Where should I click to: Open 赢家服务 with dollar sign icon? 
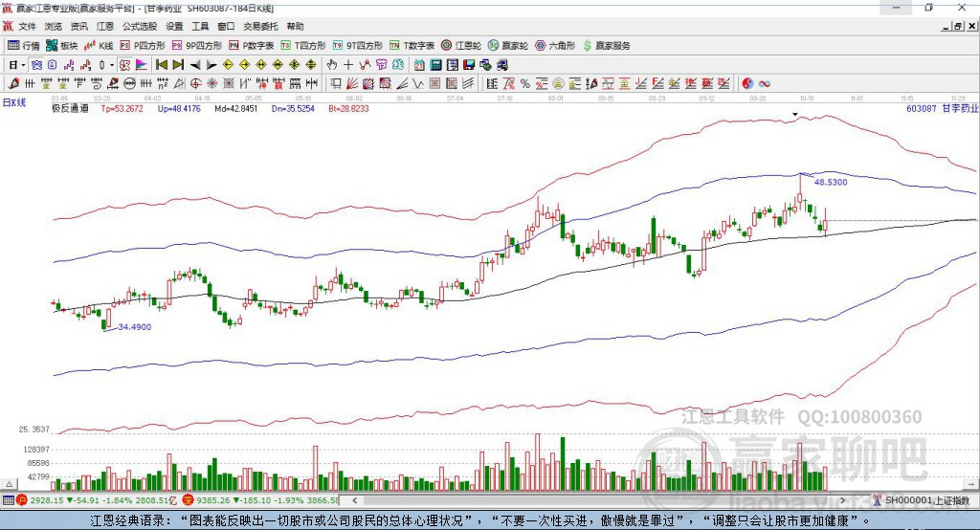coord(606,46)
